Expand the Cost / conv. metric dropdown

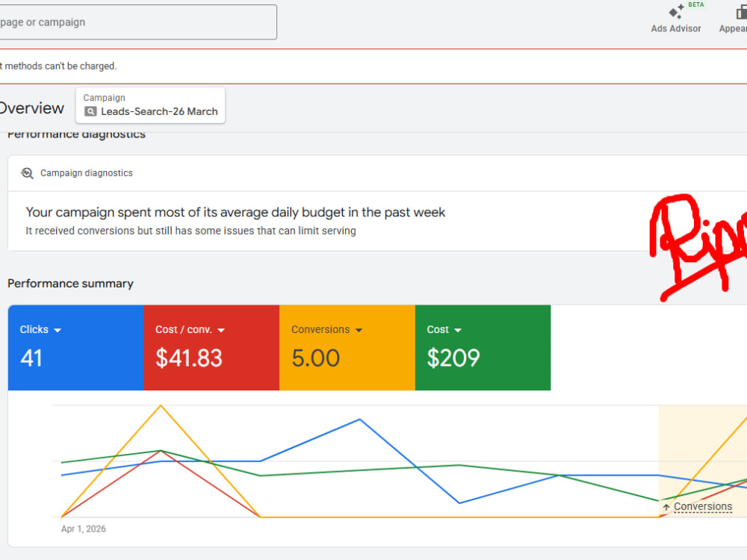[x=221, y=330]
